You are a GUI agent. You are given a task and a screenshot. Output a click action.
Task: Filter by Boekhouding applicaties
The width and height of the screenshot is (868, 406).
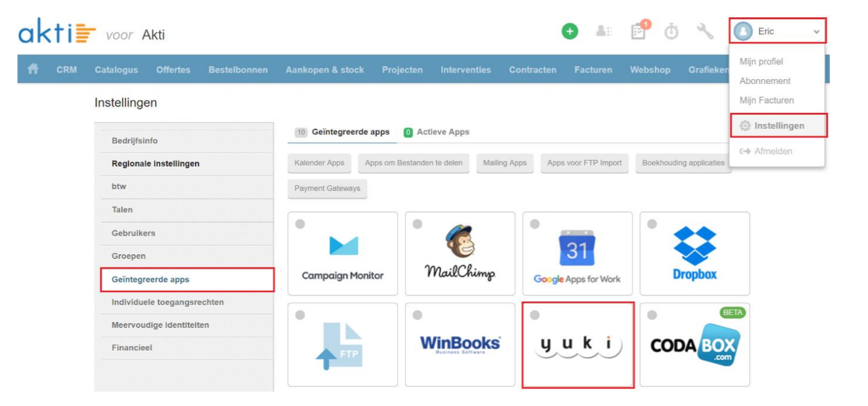tap(683, 163)
